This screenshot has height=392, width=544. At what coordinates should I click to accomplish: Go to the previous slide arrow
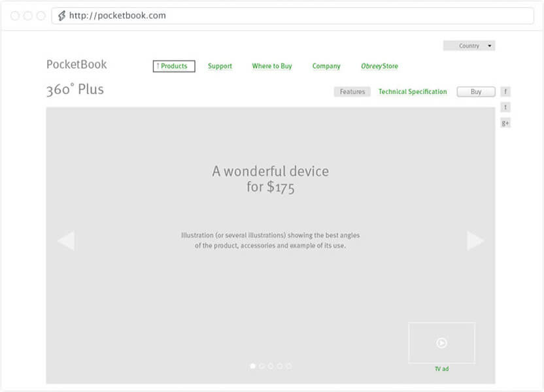[x=65, y=240]
